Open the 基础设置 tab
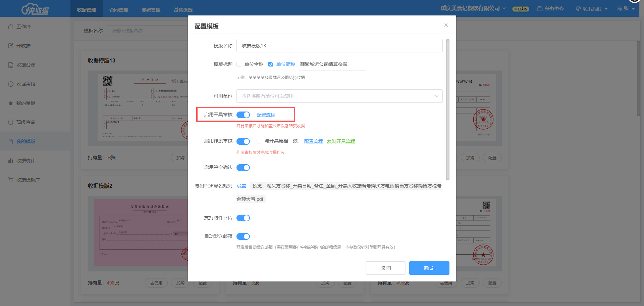Image resolution: width=644 pixels, height=306 pixels. click(x=183, y=10)
